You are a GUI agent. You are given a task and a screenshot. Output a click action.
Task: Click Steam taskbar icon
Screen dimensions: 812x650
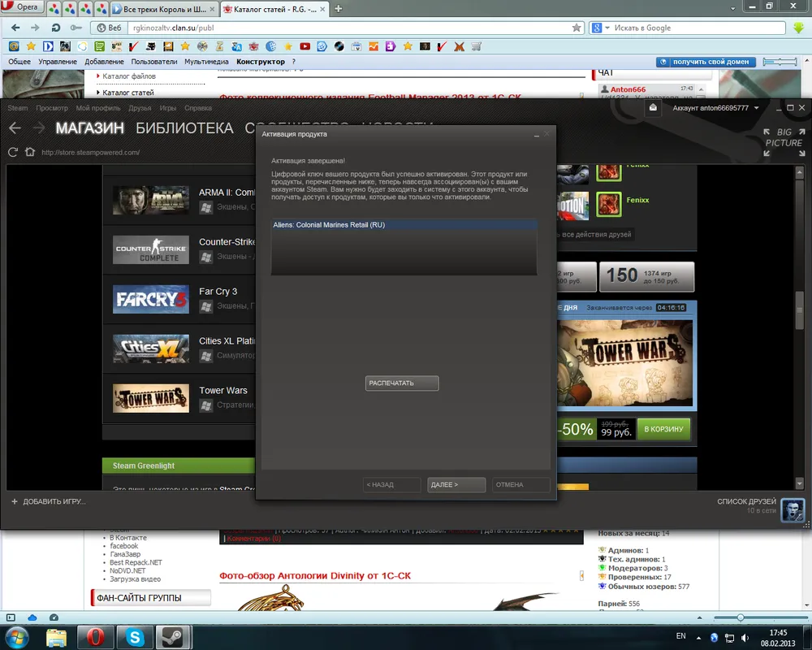point(173,638)
